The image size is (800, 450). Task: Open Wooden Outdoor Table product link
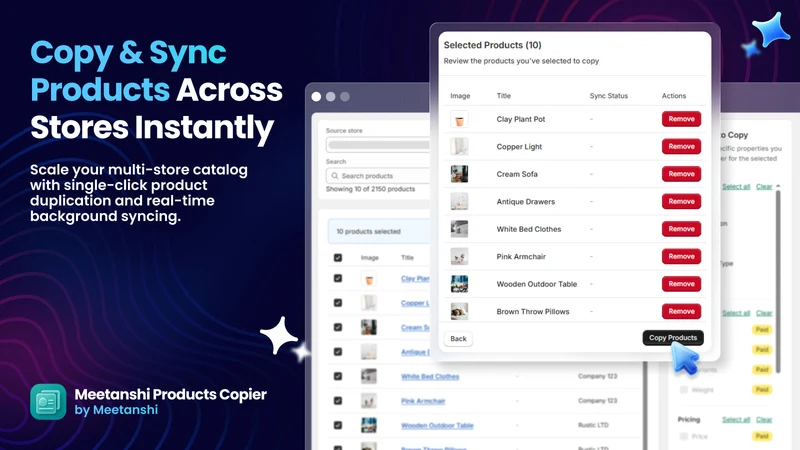pos(437,426)
